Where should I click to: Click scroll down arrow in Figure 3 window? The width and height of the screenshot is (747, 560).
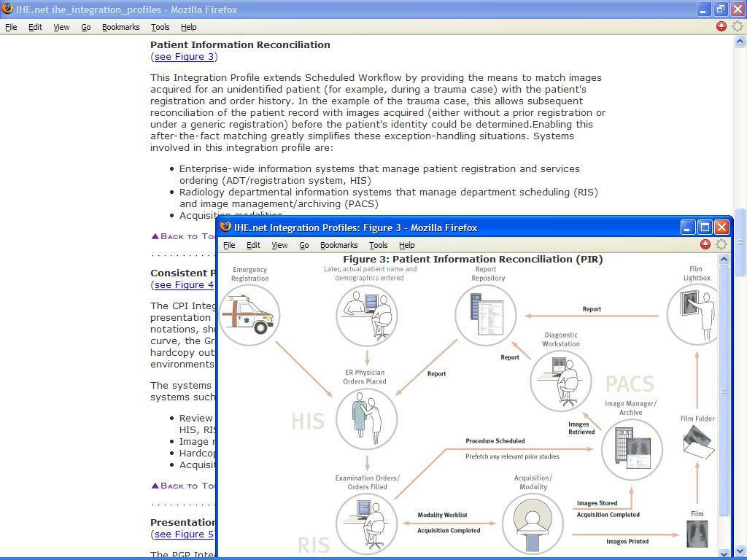pos(724,553)
